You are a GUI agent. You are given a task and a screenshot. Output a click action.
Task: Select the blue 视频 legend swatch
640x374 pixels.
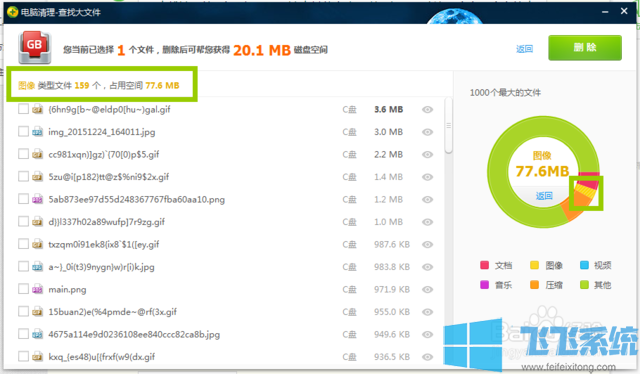click(x=584, y=265)
